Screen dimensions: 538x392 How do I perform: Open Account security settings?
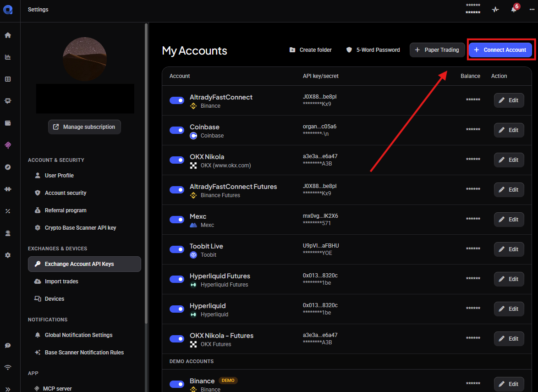84,193
